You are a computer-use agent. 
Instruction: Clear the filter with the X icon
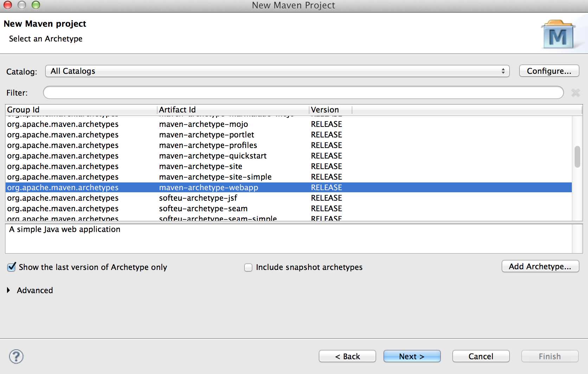tap(576, 93)
